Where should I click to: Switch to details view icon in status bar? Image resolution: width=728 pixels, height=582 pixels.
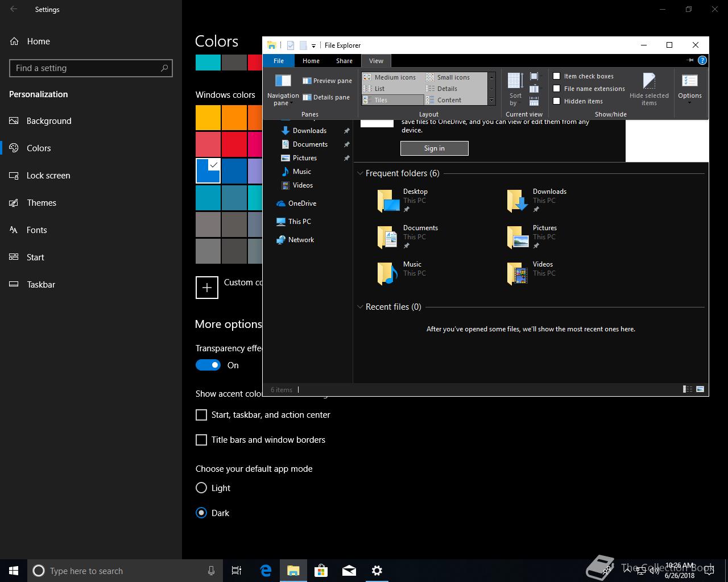tap(688, 389)
